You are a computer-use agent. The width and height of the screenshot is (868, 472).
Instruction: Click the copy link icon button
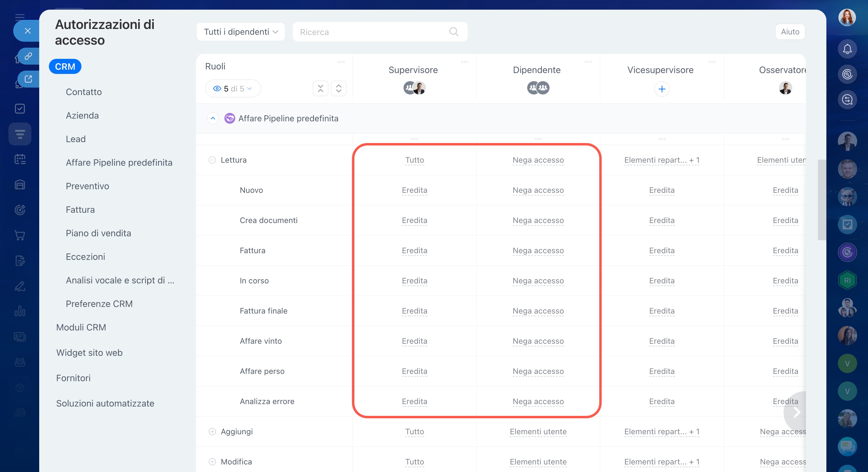[x=28, y=56]
